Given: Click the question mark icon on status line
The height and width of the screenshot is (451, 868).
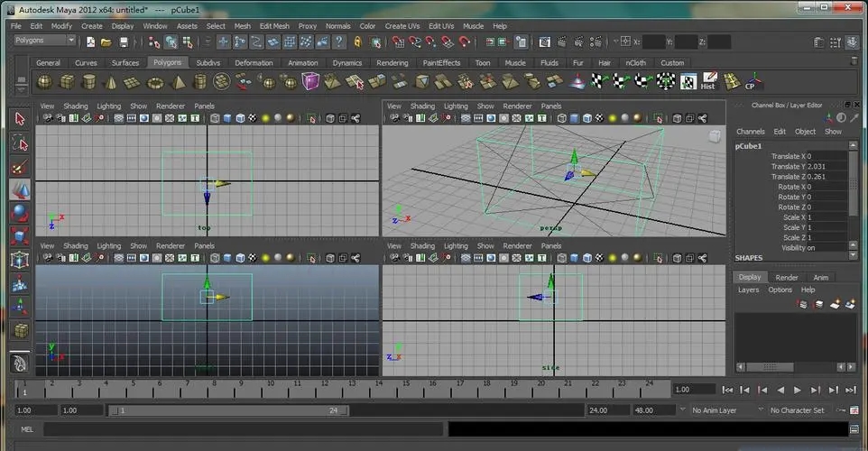Looking at the screenshot, I should (x=339, y=42).
